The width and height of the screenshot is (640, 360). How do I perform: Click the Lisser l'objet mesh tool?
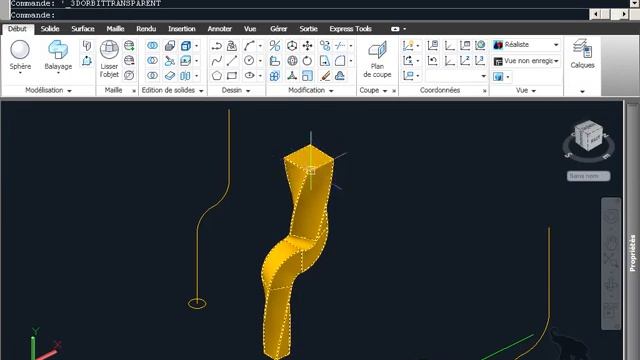click(x=109, y=58)
